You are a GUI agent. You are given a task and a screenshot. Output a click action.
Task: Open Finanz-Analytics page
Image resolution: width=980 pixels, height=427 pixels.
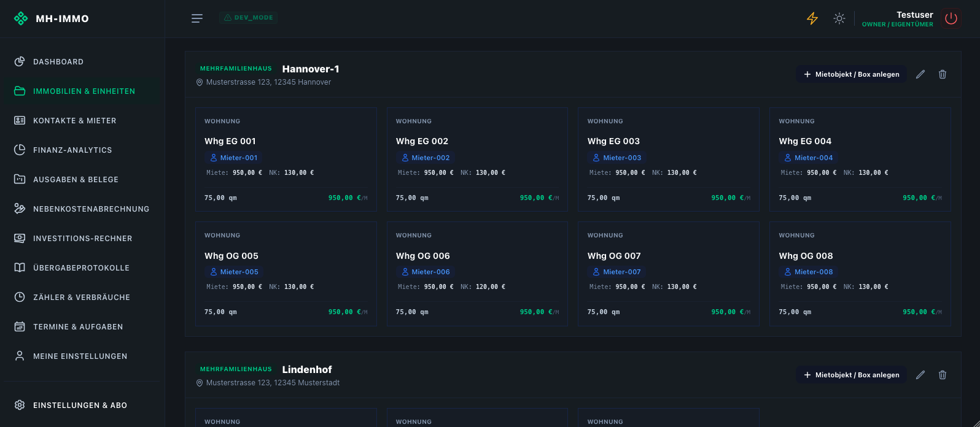pyautogui.click(x=82, y=150)
